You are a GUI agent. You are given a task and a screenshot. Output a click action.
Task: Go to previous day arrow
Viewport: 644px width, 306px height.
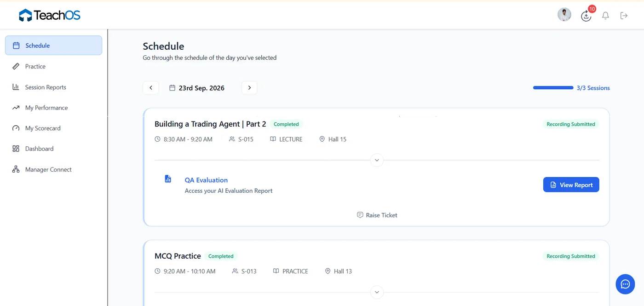(151, 88)
